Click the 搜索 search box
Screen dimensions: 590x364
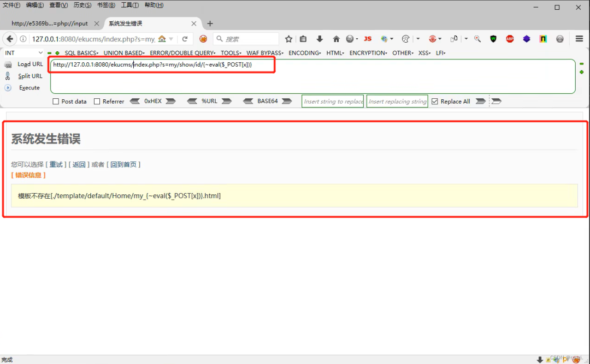click(x=246, y=39)
